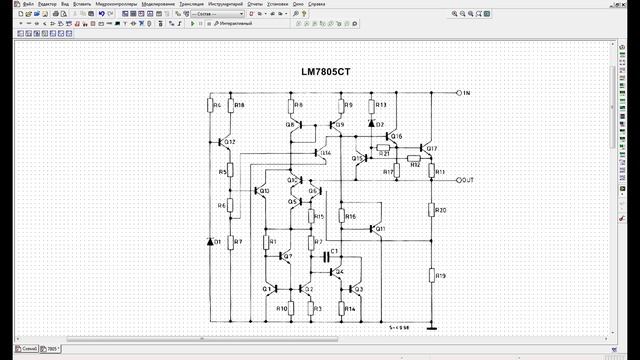This screenshot has width=640, height=360.
Task: Click the IN terminal connector
Action: 459,93
